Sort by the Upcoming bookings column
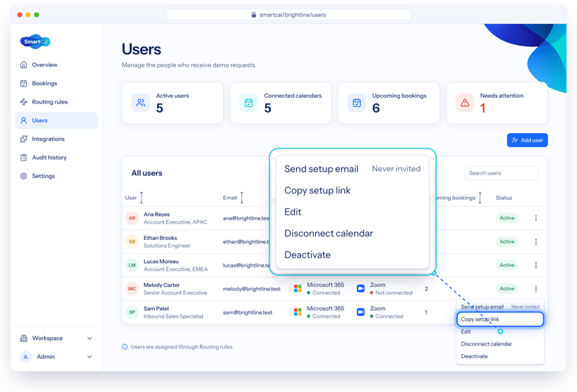The height and width of the screenshot is (392, 577). pos(480,198)
